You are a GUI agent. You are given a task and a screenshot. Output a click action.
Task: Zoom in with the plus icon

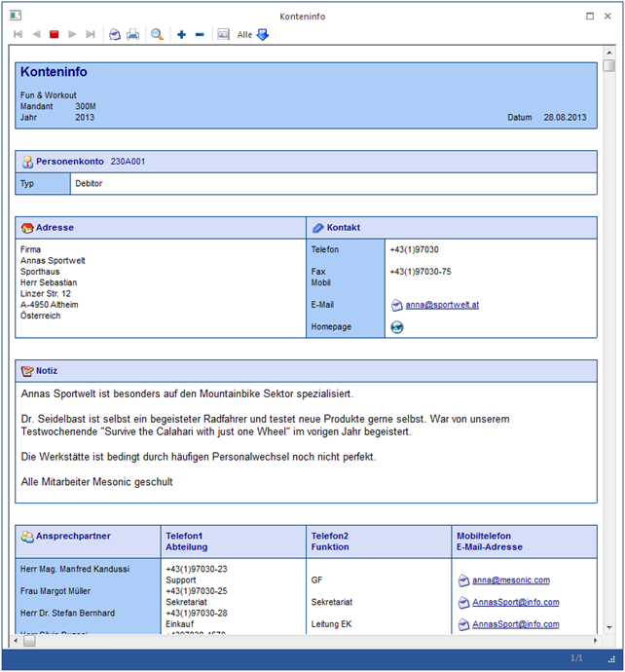coord(181,34)
